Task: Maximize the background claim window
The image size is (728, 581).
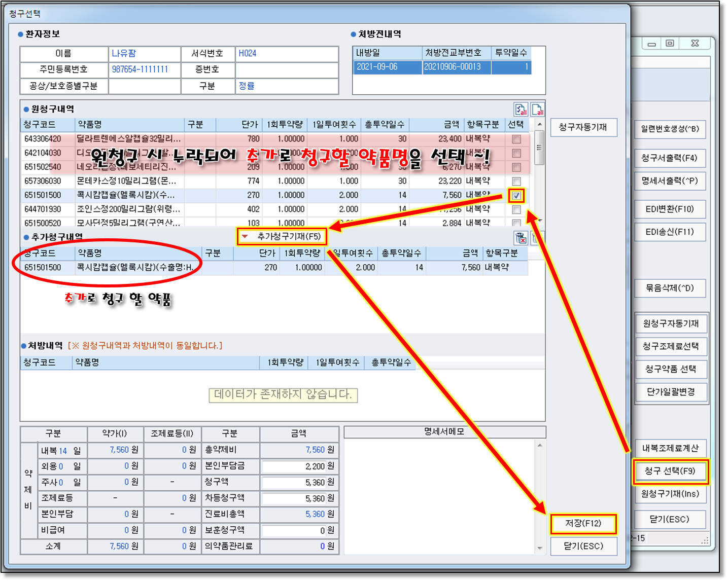Action: [x=670, y=44]
